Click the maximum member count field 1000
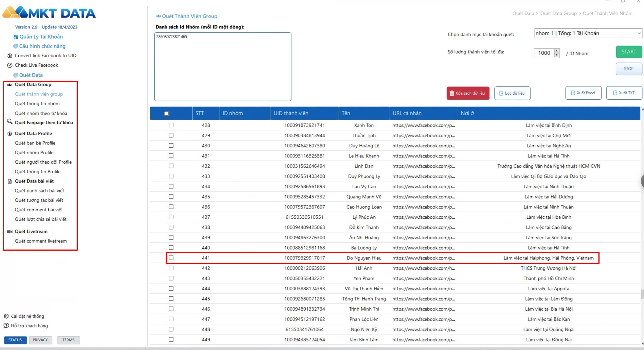Image resolution: width=644 pixels, height=350 pixels. (x=544, y=53)
